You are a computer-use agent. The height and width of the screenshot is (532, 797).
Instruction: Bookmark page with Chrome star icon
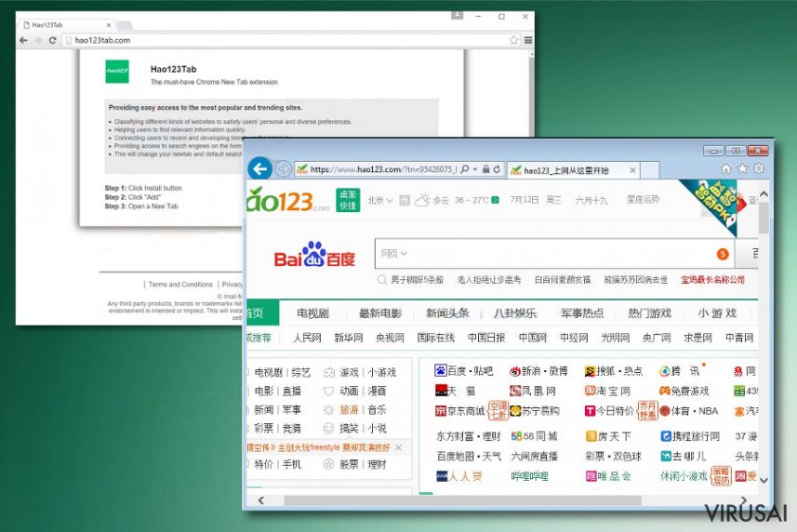(x=514, y=40)
